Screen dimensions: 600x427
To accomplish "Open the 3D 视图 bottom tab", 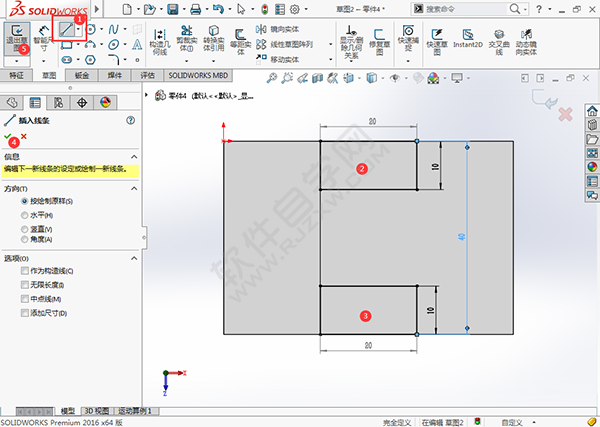I will pos(96,411).
